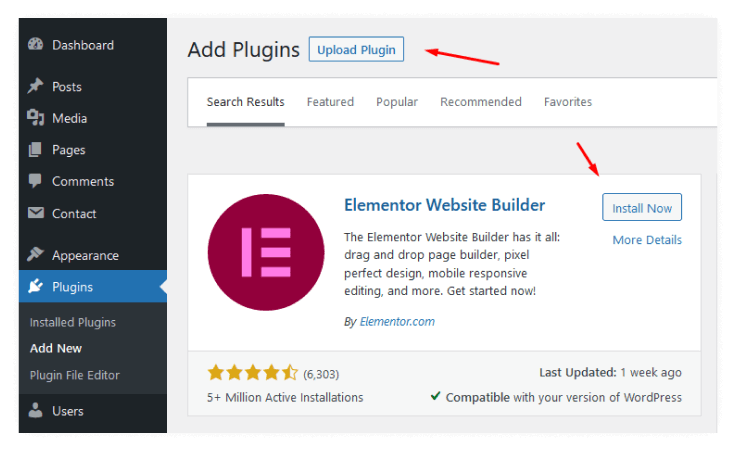Switch to the Popular tab
The height and width of the screenshot is (451, 736).
(x=397, y=102)
